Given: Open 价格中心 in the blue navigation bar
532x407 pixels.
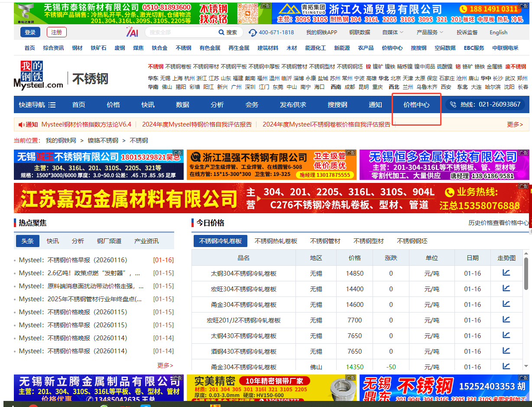Looking at the screenshot, I should [x=416, y=105].
